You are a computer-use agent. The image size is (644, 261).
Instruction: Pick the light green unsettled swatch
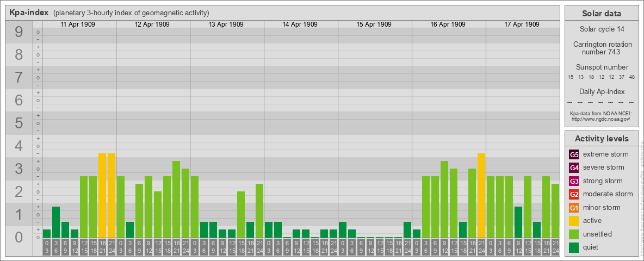click(574, 234)
